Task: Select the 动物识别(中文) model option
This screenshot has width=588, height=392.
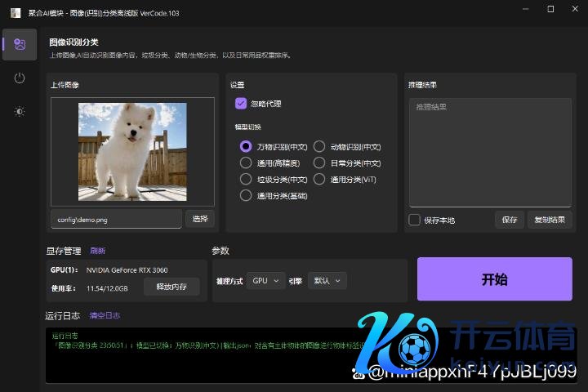Action: click(319, 147)
